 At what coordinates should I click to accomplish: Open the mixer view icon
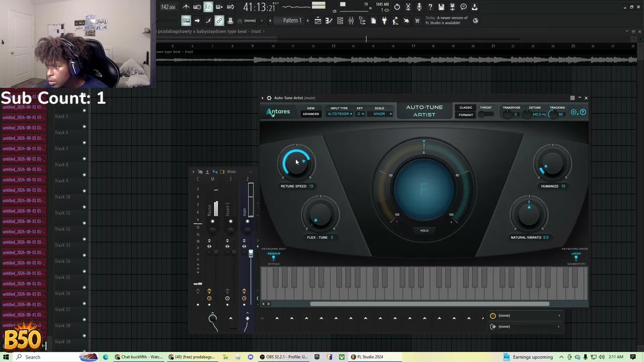coord(351,21)
